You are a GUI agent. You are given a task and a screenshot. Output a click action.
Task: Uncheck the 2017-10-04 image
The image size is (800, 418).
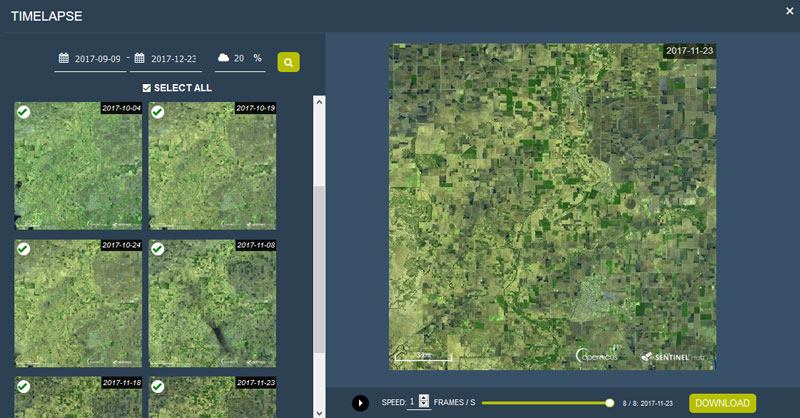(23, 112)
